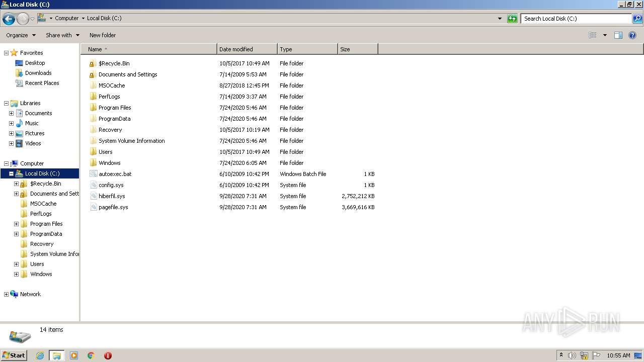
Task: Collapse the Libraries group
Action: point(6,103)
